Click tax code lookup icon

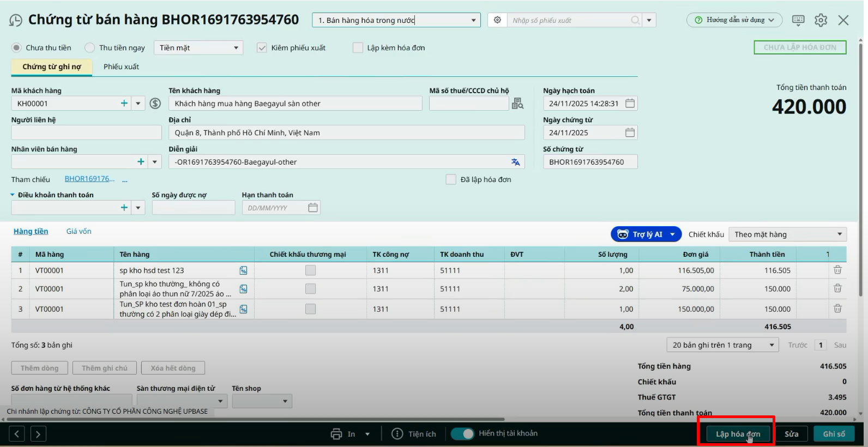pos(517,104)
